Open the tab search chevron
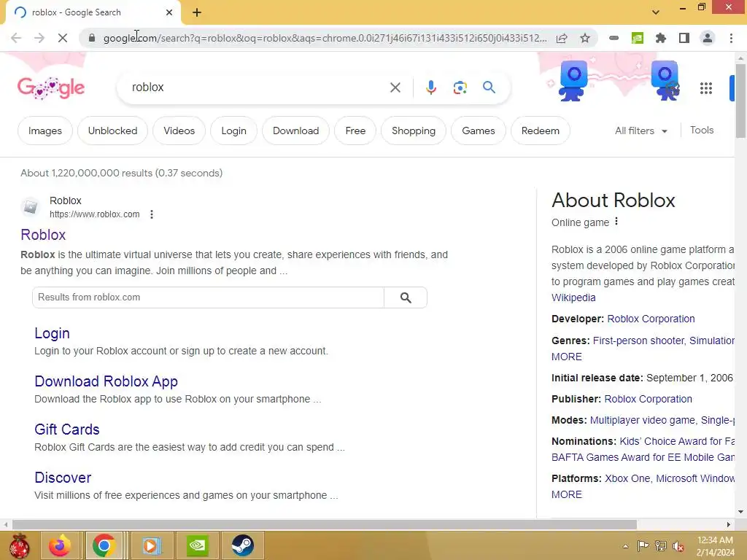This screenshot has width=747, height=560. point(656,12)
